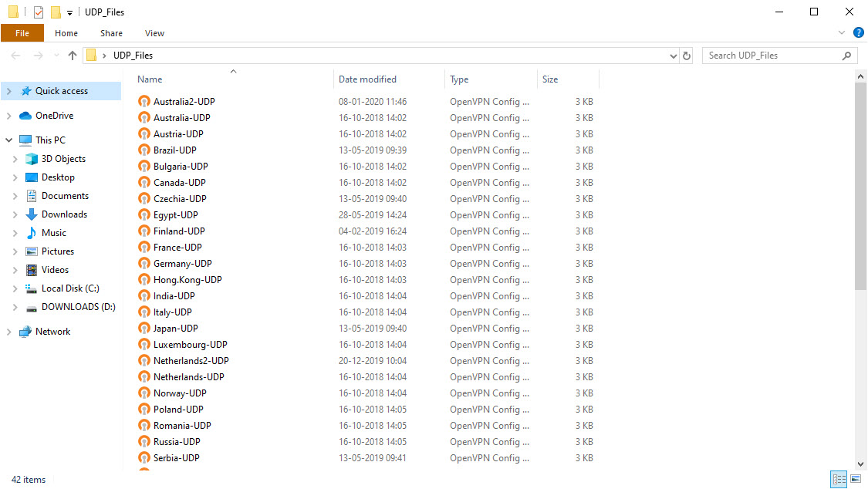
Task: Go back with the Back arrow
Action: [x=15, y=56]
